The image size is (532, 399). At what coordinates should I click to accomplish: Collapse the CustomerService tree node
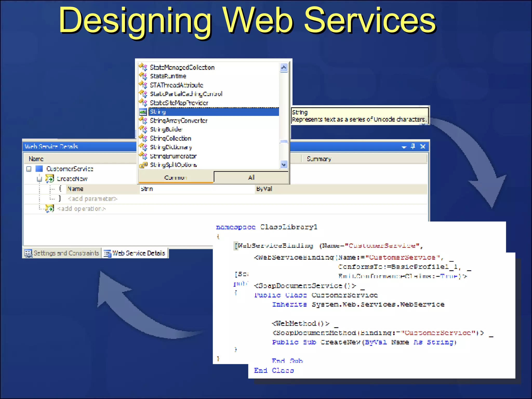(x=29, y=169)
